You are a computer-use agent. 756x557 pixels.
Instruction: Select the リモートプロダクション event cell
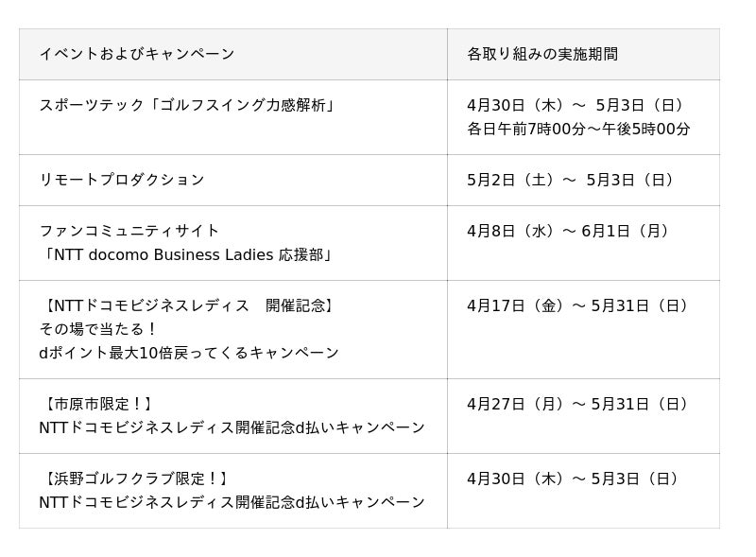[x=122, y=180]
